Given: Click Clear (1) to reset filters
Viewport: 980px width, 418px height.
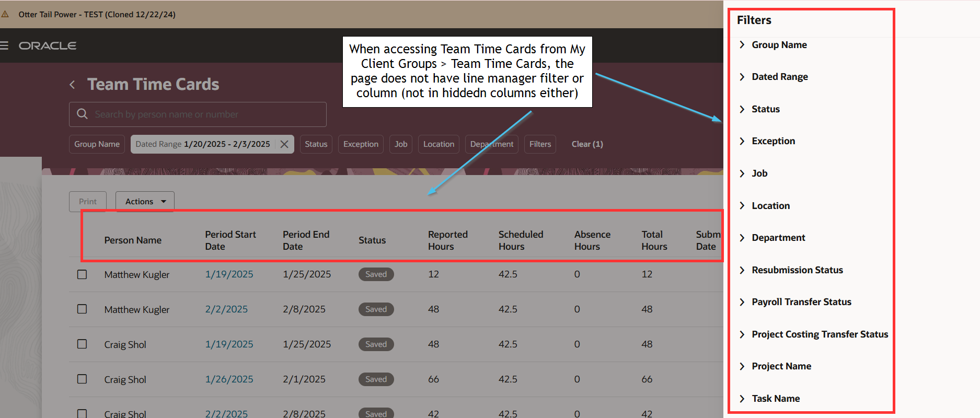Looking at the screenshot, I should pos(587,144).
